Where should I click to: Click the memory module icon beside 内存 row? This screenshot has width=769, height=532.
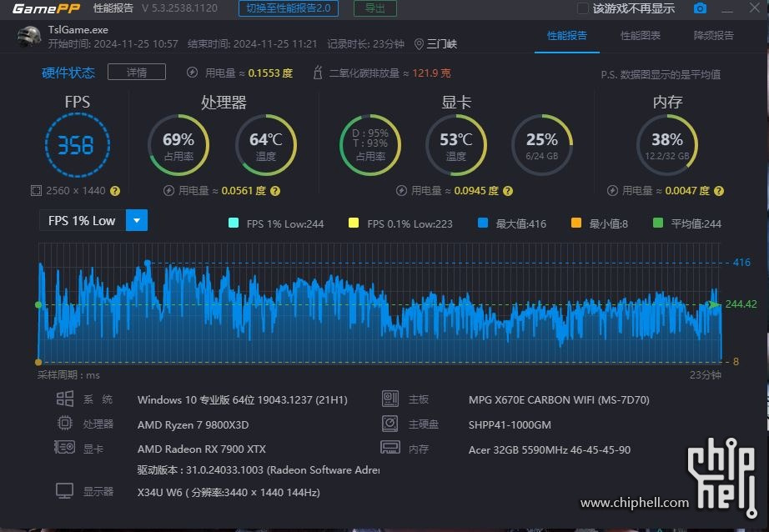390,447
